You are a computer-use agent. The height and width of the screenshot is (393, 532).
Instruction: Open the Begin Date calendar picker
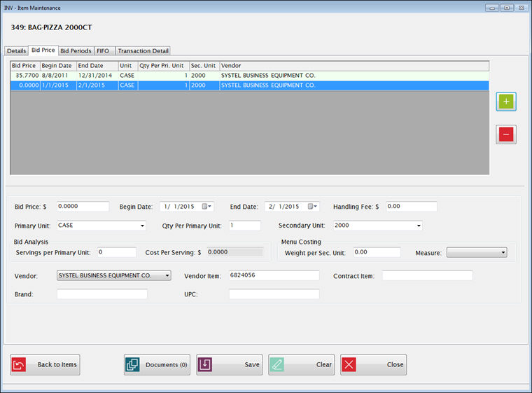(x=206, y=207)
